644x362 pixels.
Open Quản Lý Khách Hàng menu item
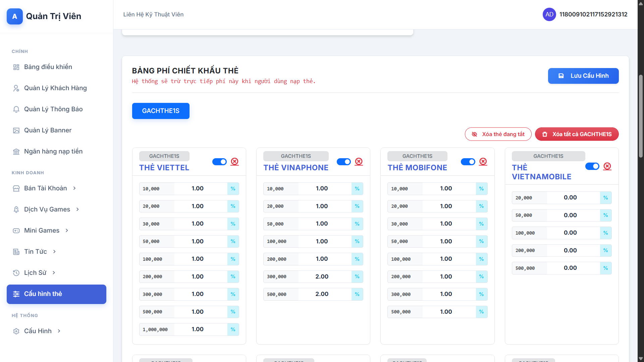click(55, 88)
